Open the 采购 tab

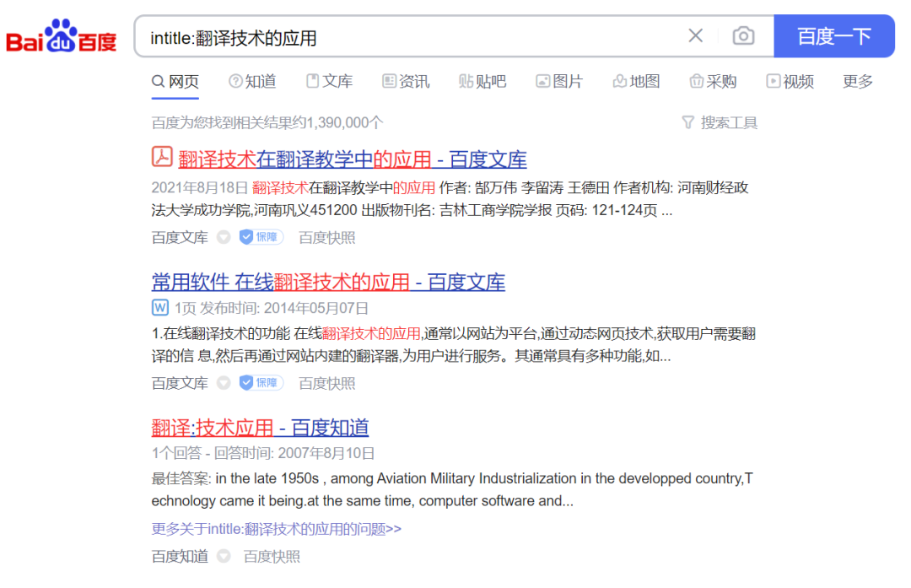tap(714, 81)
